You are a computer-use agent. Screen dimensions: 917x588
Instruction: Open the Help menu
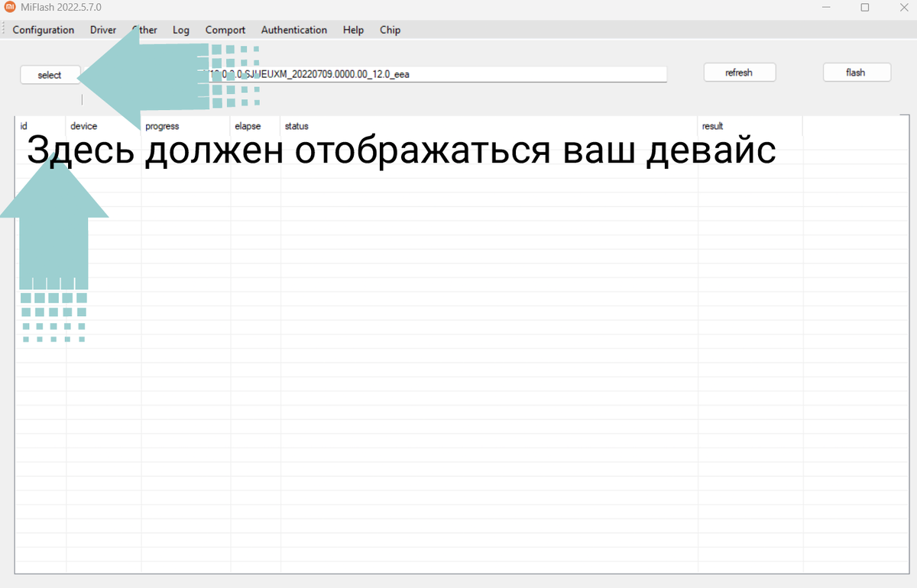(353, 30)
